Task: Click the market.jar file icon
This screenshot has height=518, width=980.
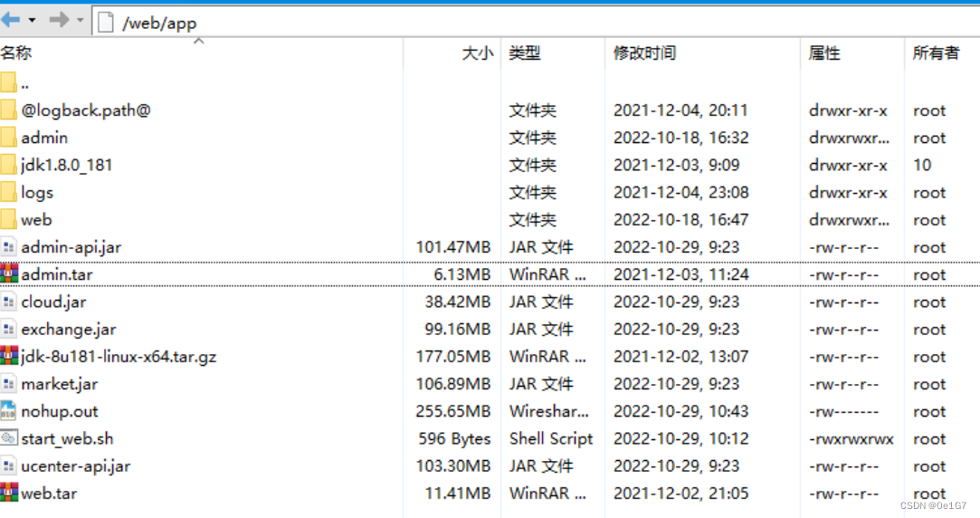Action: pos(8,384)
